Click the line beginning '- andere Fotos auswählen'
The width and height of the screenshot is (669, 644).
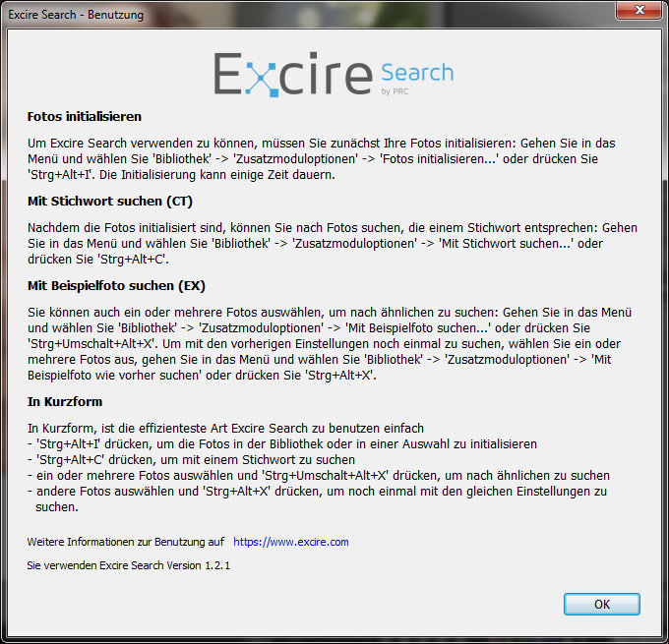pos(317,499)
